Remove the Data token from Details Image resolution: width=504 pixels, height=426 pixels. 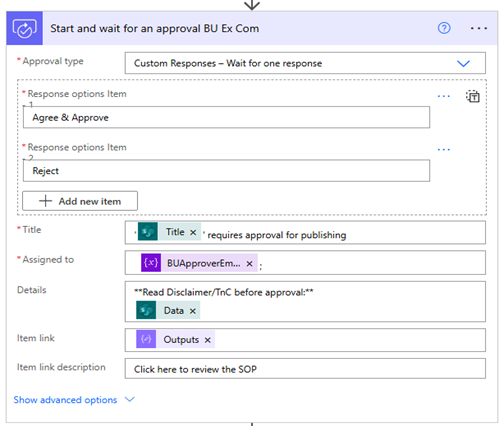tap(193, 311)
